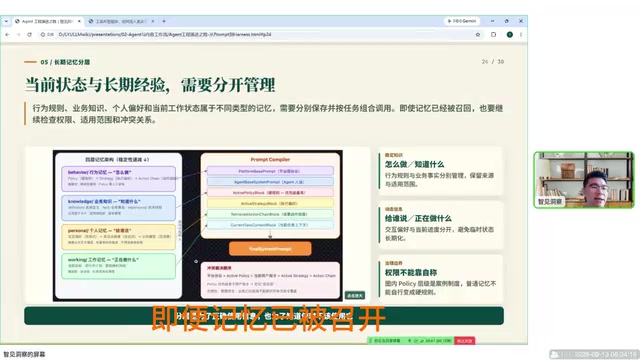Reload the presentation page
This screenshot has height=360, width=640.
(x=29, y=35)
